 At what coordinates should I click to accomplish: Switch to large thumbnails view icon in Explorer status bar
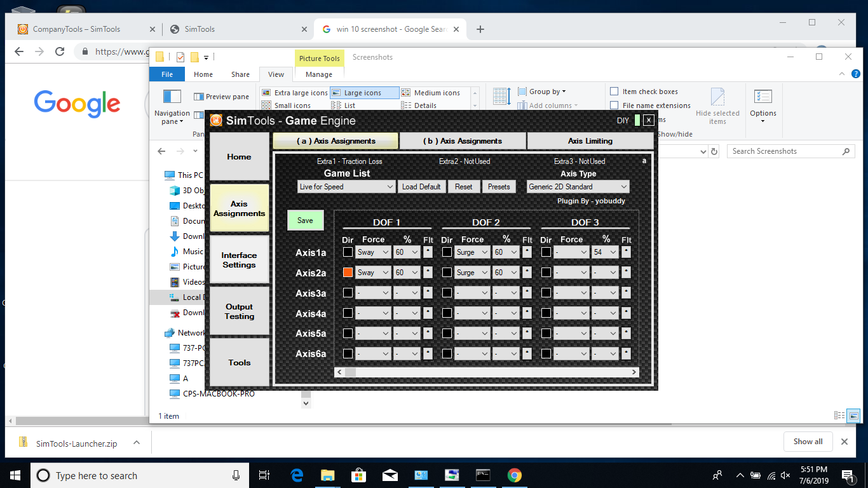click(853, 416)
